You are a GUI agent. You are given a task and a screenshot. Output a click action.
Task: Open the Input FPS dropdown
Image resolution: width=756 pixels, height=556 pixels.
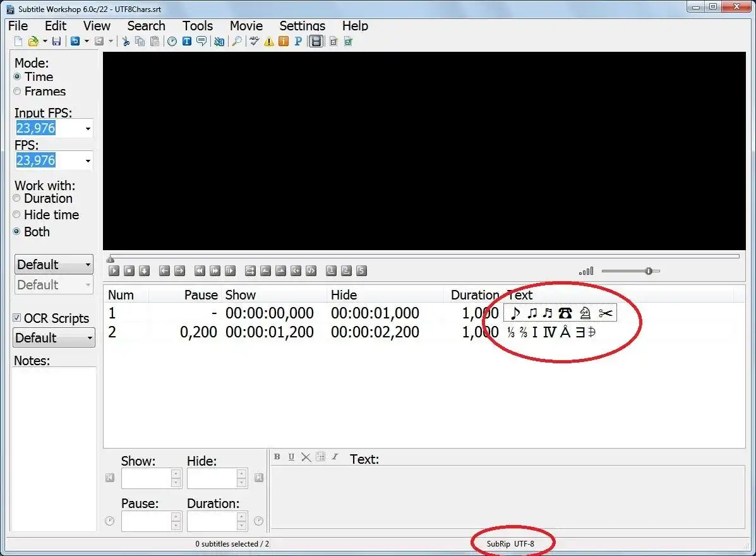(x=89, y=128)
